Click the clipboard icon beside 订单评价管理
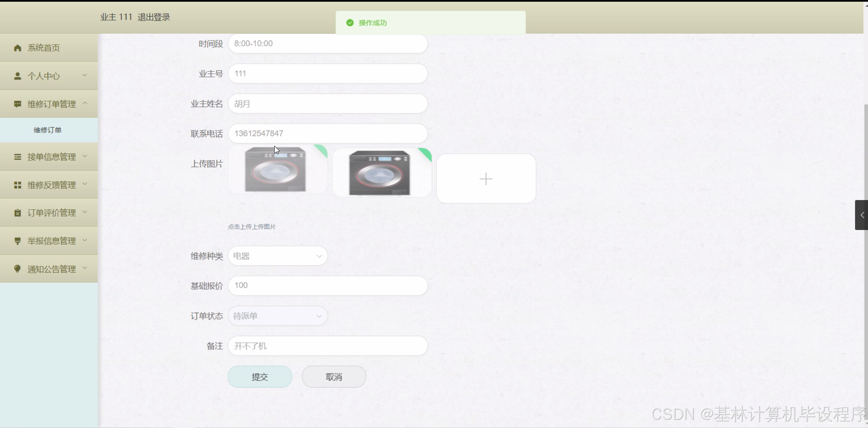 18,213
